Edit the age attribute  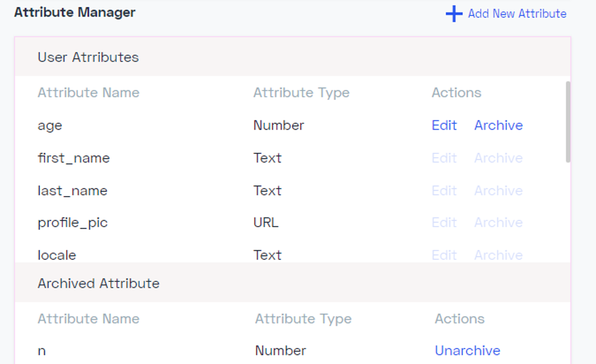pyautogui.click(x=444, y=125)
